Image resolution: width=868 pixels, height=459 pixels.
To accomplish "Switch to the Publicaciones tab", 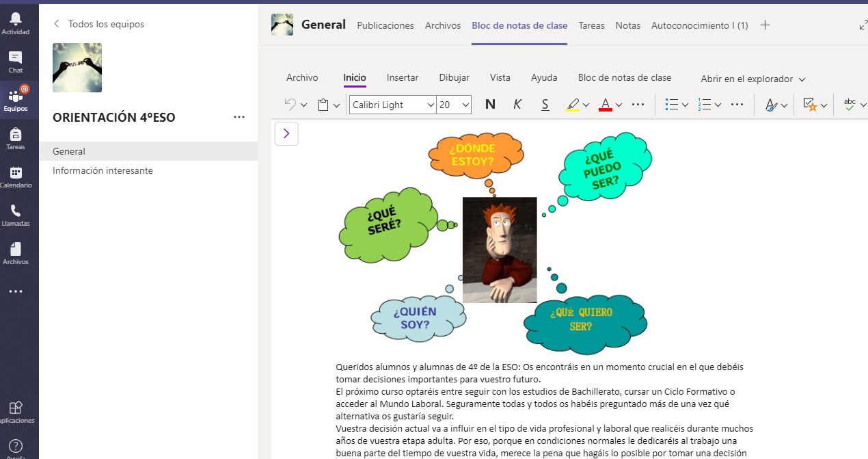I will [385, 25].
